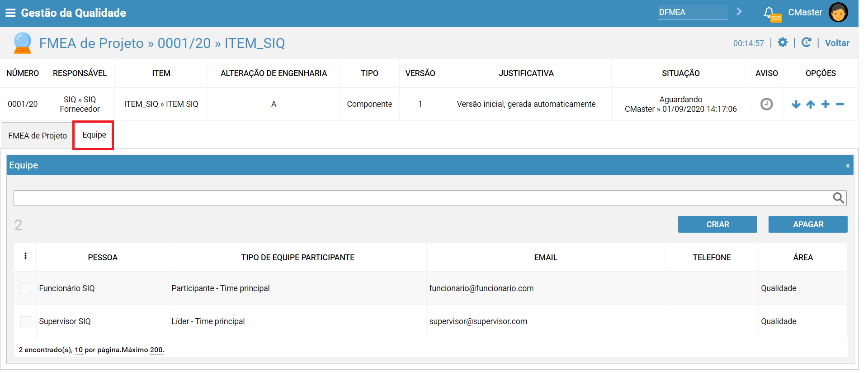Click the ALTERAÇÃO DE ENGENHARIA header
868x373 pixels.
point(274,73)
